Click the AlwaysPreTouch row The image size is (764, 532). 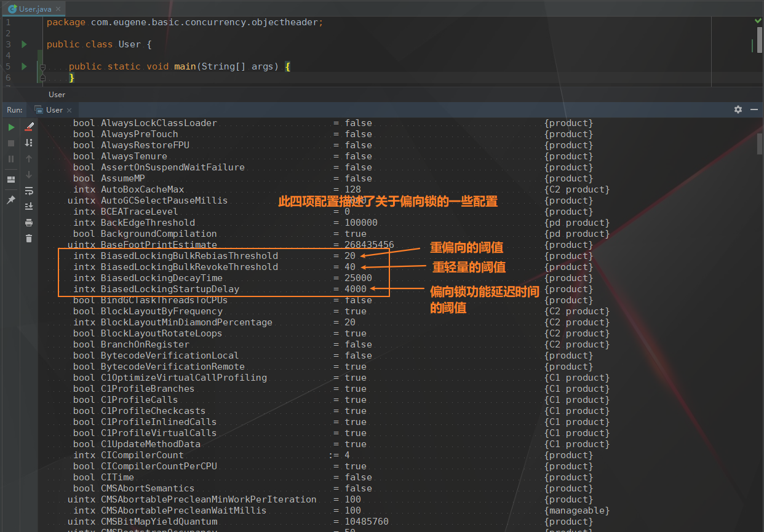(x=333, y=134)
